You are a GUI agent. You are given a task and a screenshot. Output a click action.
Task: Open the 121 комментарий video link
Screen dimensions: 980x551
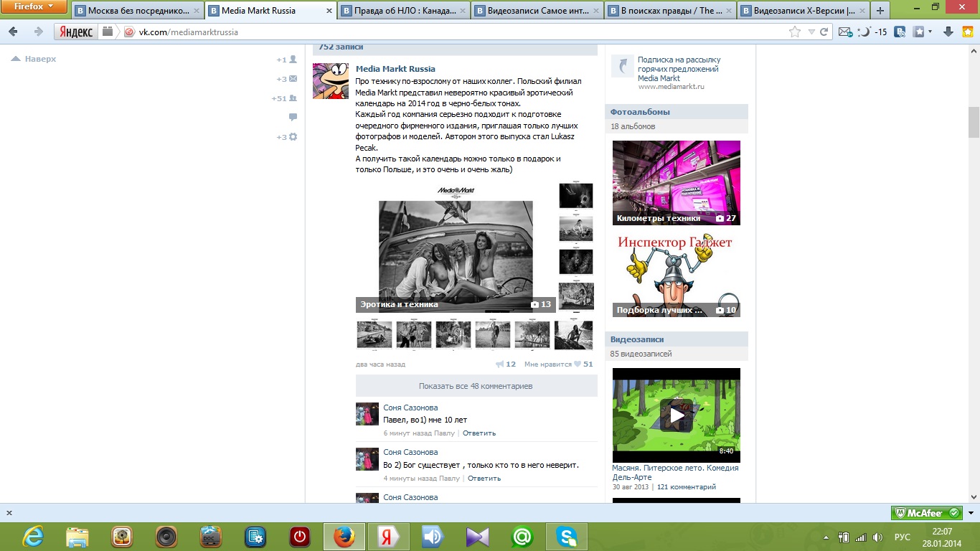point(687,487)
